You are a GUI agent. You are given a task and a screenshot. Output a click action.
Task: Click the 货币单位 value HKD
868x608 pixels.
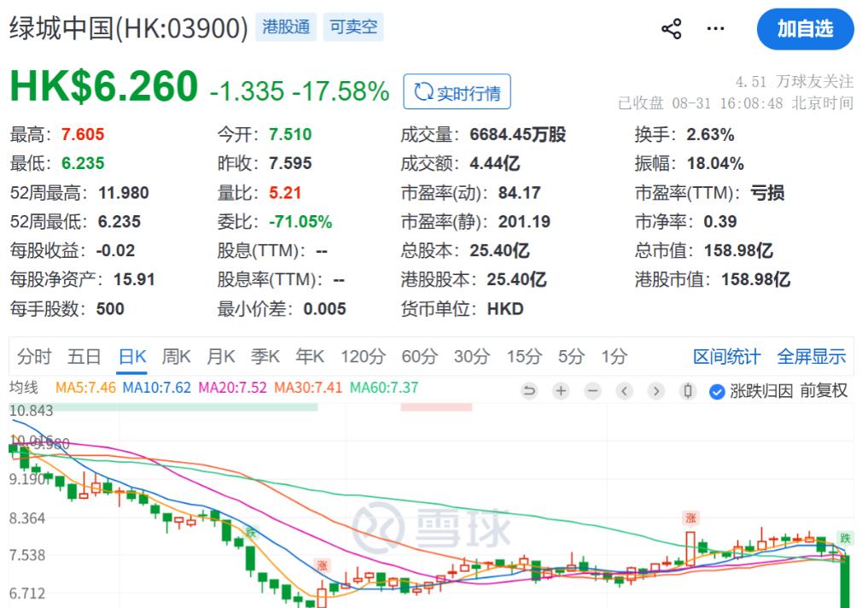505,309
